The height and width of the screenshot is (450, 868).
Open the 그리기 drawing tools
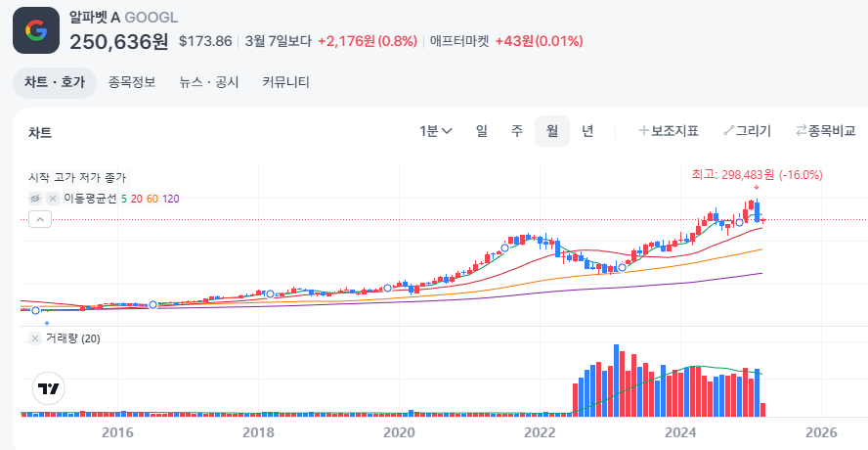pyautogui.click(x=747, y=131)
